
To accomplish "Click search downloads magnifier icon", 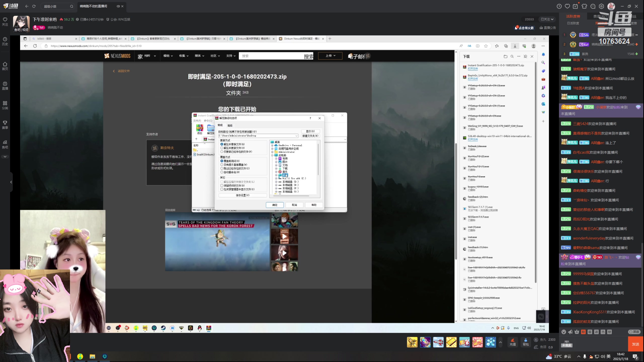I will (512, 57).
